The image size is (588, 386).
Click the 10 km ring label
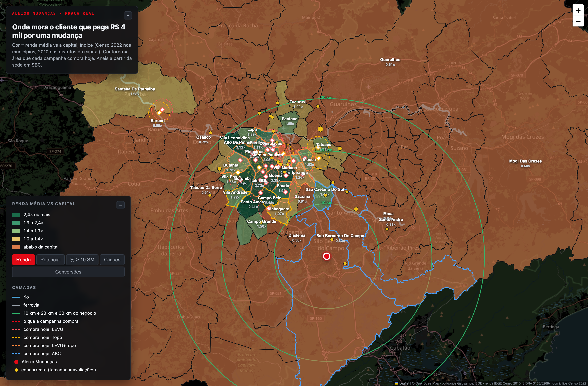pos(326,203)
